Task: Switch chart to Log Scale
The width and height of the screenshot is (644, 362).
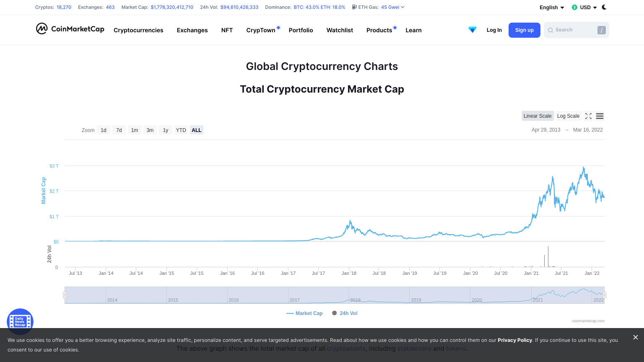Action: pyautogui.click(x=568, y=116)
